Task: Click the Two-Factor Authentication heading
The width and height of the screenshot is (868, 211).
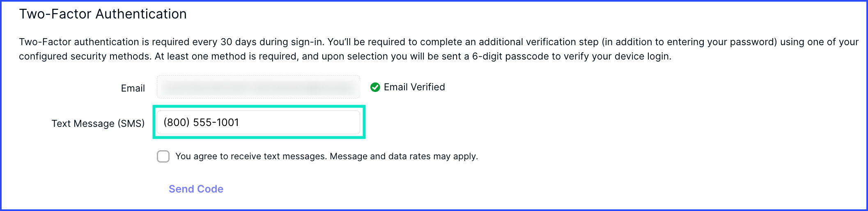Action: [x=103, y=14]
